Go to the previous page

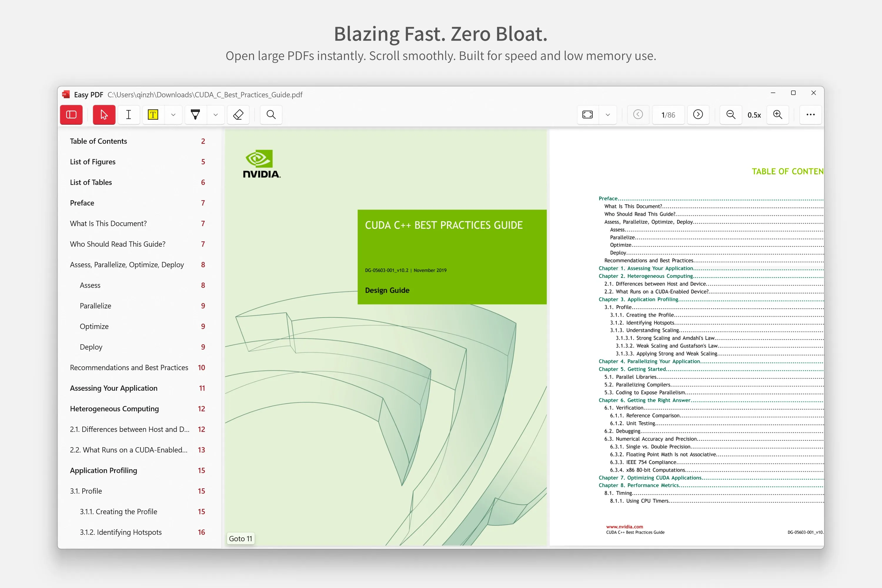[x=638, y=115]
